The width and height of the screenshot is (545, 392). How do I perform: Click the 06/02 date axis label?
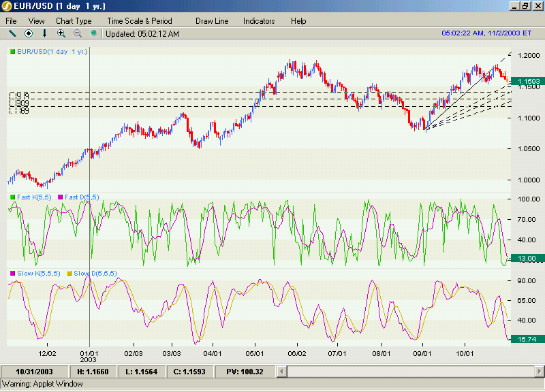[x=297, y=353]
